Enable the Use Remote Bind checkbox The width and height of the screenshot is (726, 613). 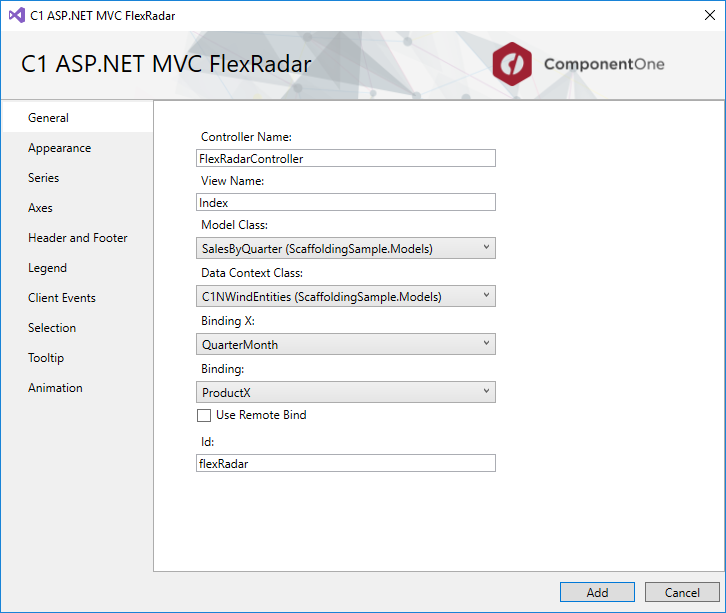click(x=204, y=415)
